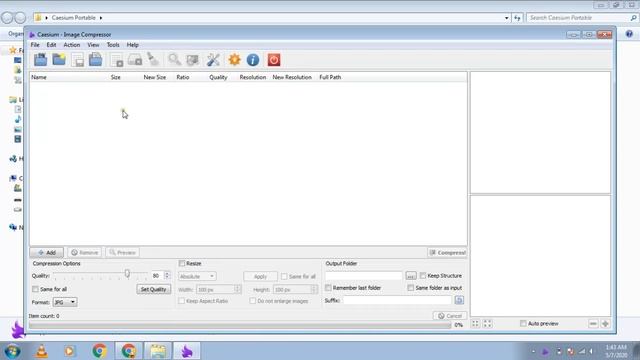Open the Absolute resize mode dropdown
Image resolution: width=640 pixels, height=360 pixels.
[197, 276]
